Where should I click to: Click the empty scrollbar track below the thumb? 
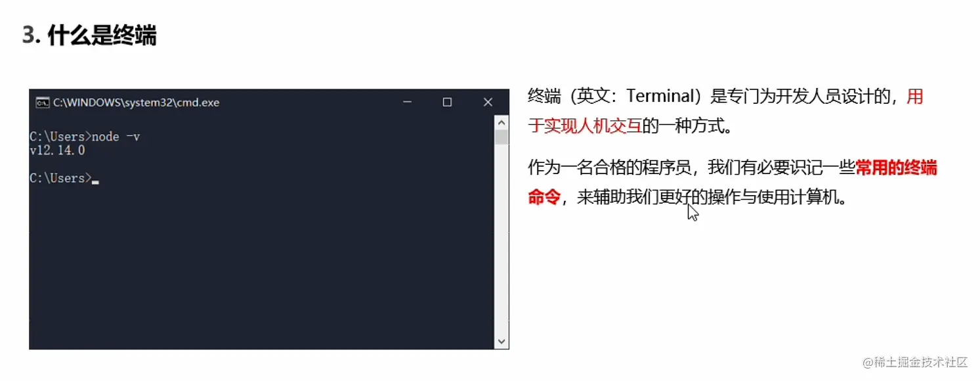502,240
